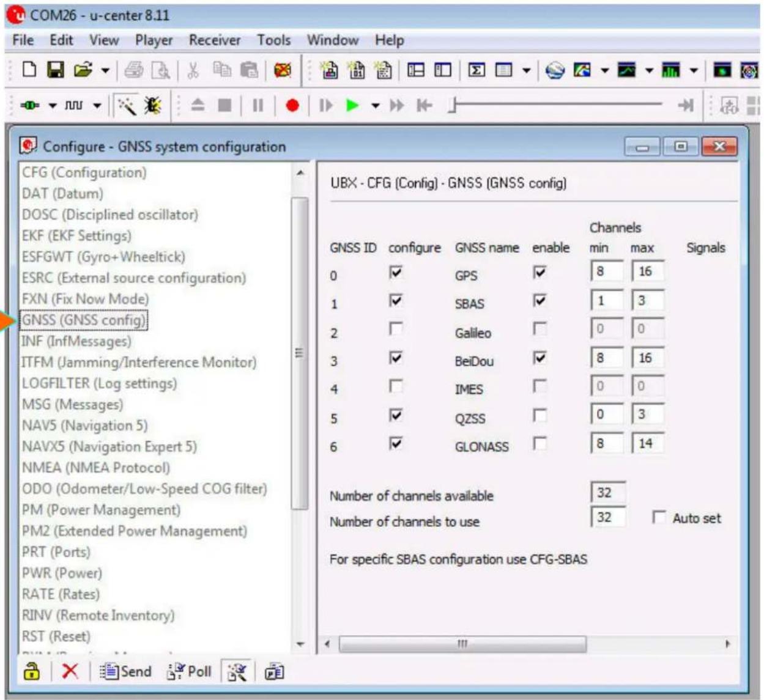
Task: Click the debug bug icon
Action: pyautogui.click(x=152, y=106)
